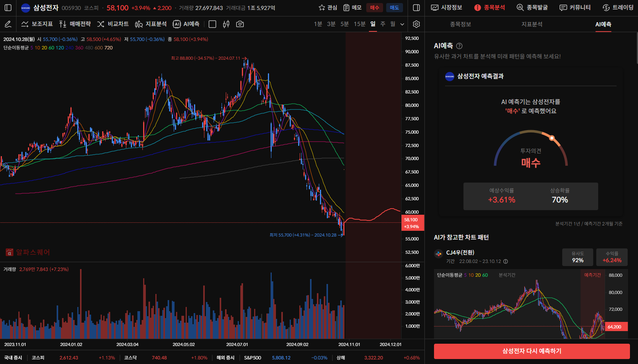Click 삼성전자 stock name in header

click(x=46, y=8)
